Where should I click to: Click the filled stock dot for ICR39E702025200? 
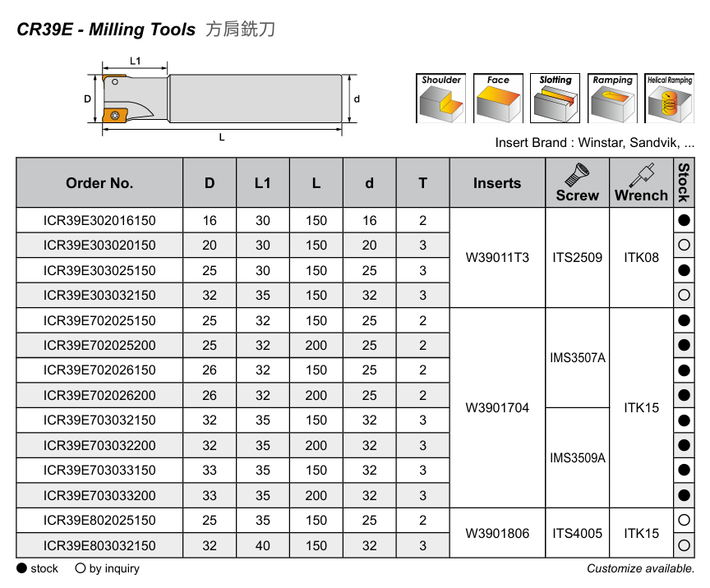pos(684,346)
